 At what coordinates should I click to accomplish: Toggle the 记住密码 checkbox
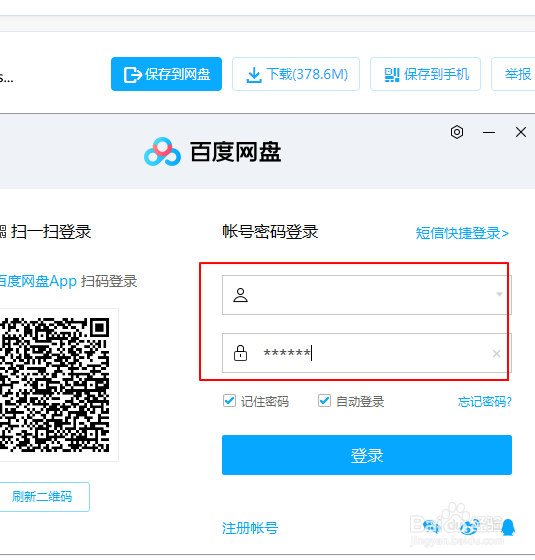(x=229, y=401)
